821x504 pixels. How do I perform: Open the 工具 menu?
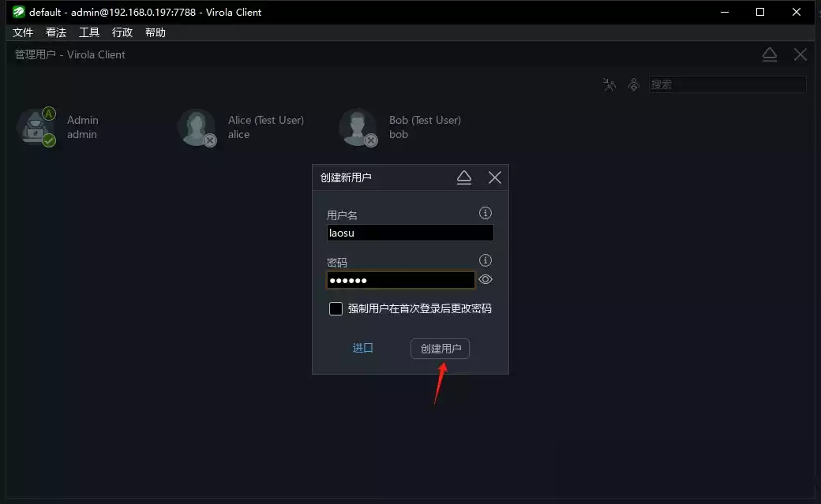[88, 32]
